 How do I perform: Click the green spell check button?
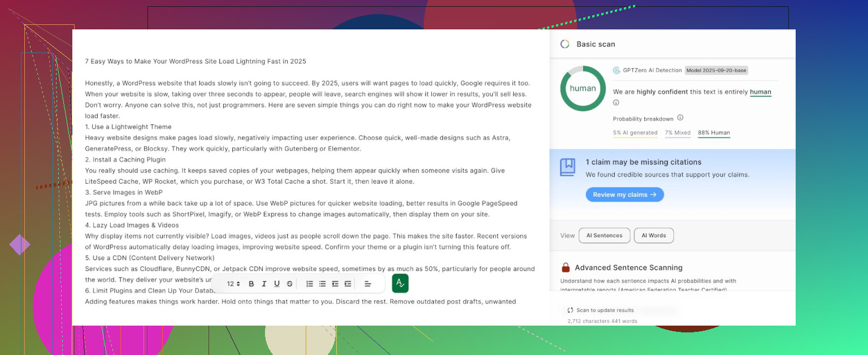click(400, 283)
